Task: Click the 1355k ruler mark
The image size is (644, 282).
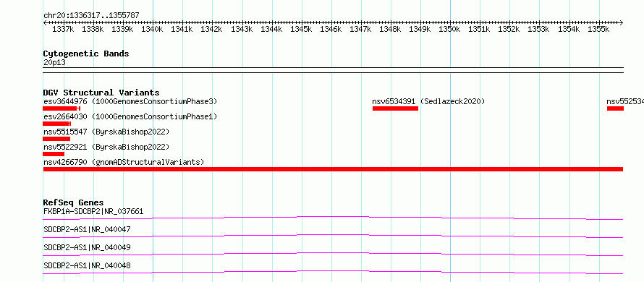Action: coord(598,30)
